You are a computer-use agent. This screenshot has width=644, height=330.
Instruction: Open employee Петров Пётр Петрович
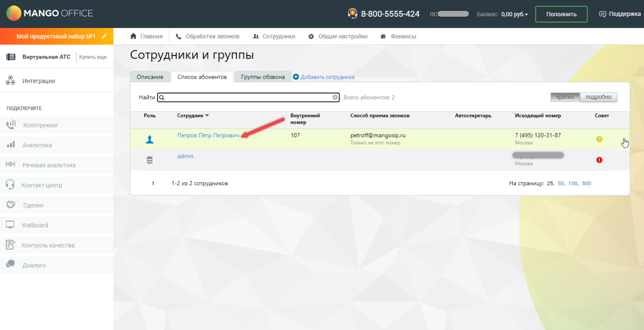click(208, 135)
